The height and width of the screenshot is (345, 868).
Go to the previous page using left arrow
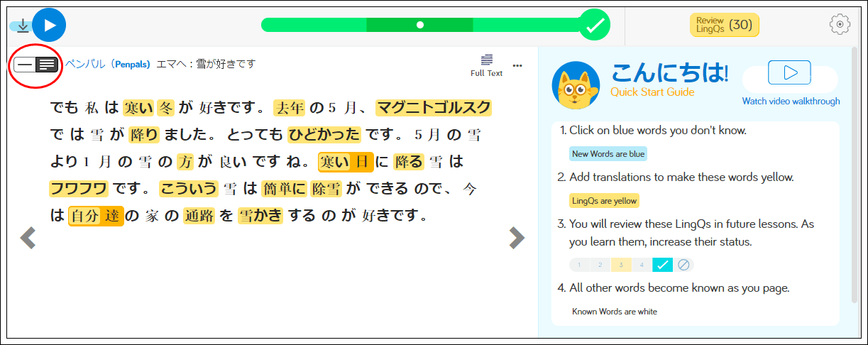pyautogui.click(x=28, y=239)
